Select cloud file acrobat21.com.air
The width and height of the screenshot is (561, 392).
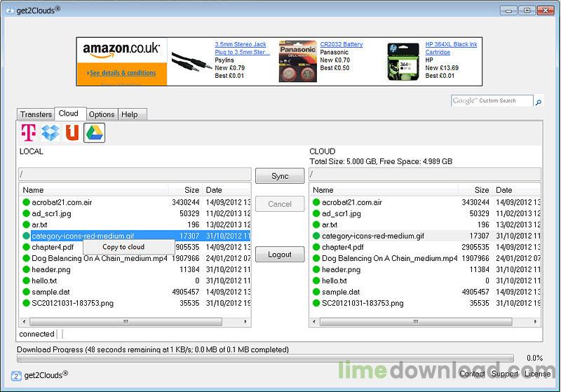[x=352, y=202]
